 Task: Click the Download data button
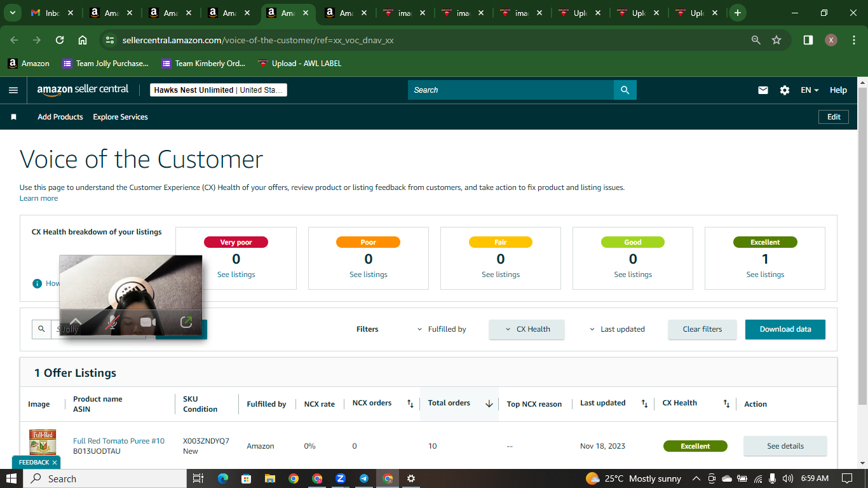pyautogui.click(x=785, y=329)
